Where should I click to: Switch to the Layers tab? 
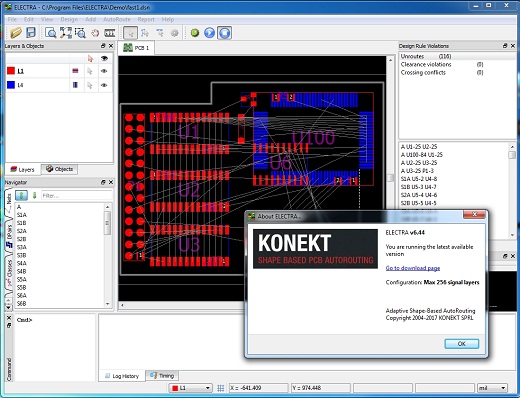click(23, 169)
